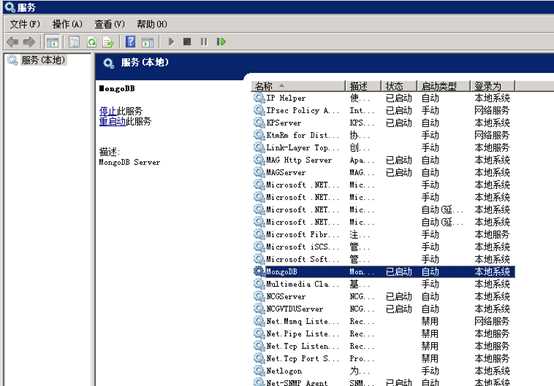
Task: Select the highlighted MongoDB service name
Action: tap(282, 272)
